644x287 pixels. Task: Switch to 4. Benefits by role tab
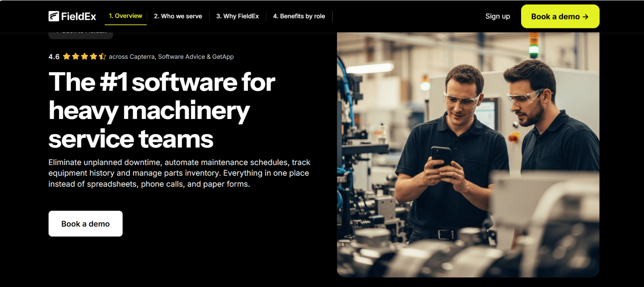299,16
